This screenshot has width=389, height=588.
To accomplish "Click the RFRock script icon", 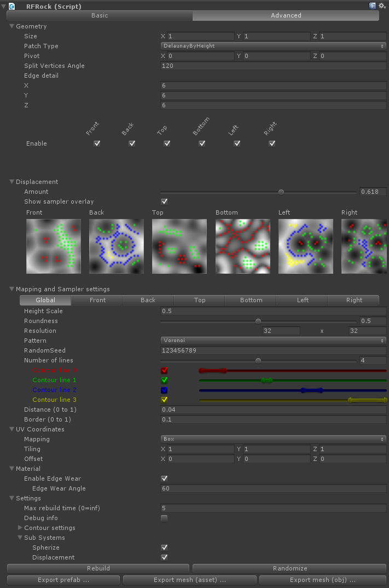I will [12, 7].
